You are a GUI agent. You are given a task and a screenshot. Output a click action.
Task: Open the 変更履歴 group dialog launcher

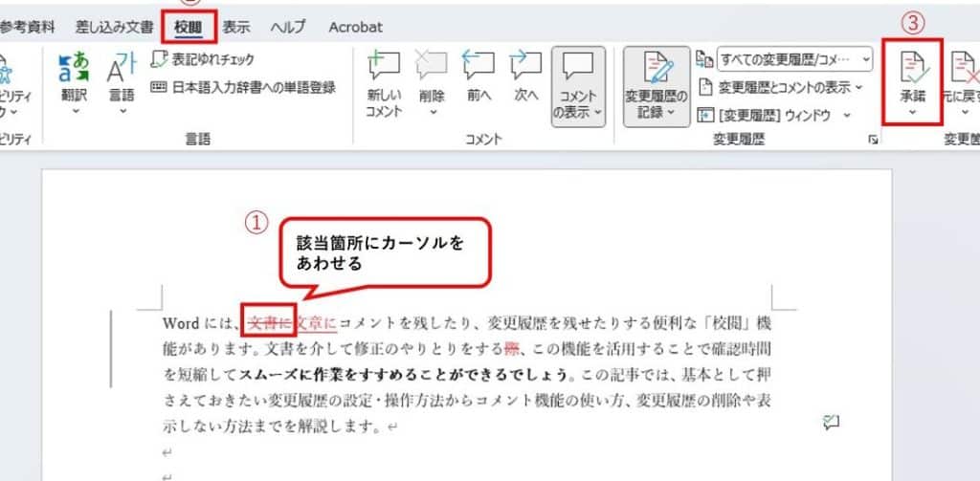[872, 140]
